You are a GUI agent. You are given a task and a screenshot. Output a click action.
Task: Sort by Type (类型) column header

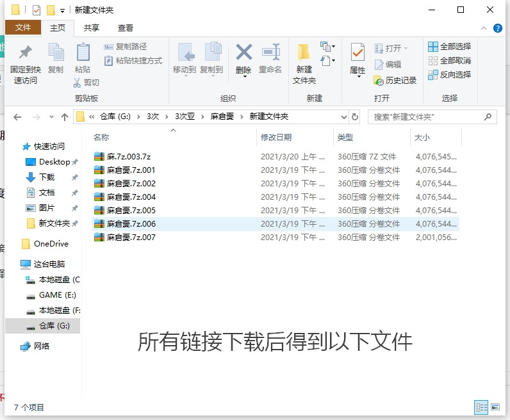tap(345, 138)
